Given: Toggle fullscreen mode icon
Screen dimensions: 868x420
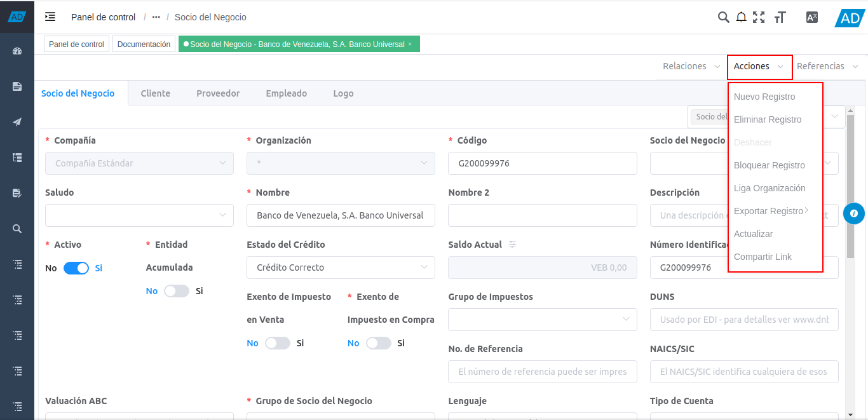Looking at the screenshot, I should tap(759, 17).
